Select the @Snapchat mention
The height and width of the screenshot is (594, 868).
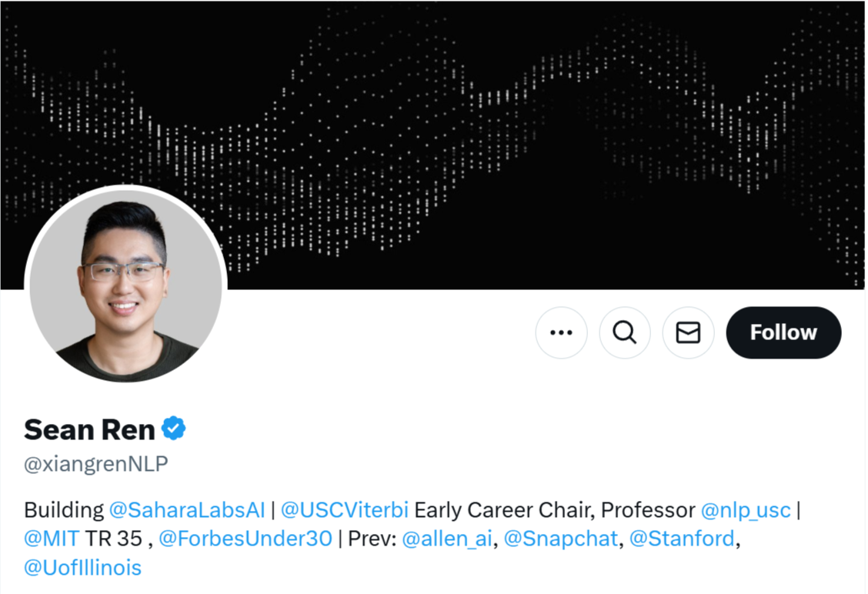click(561, 539)
